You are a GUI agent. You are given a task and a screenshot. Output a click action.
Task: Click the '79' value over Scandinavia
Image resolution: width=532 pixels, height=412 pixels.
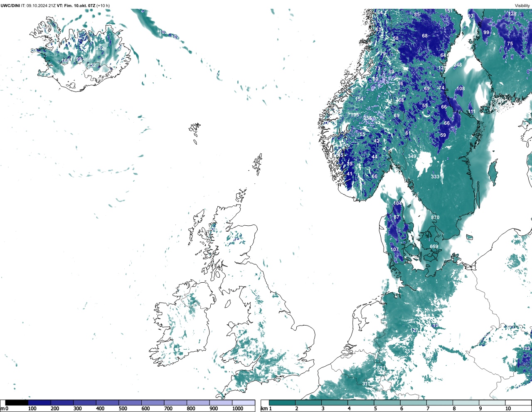(x=383, y=54)
